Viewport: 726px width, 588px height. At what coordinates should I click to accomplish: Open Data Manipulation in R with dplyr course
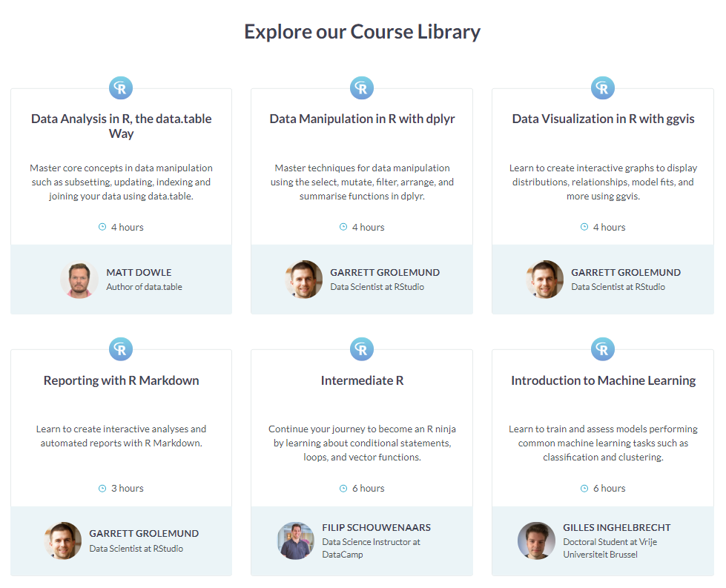[362, 119]
